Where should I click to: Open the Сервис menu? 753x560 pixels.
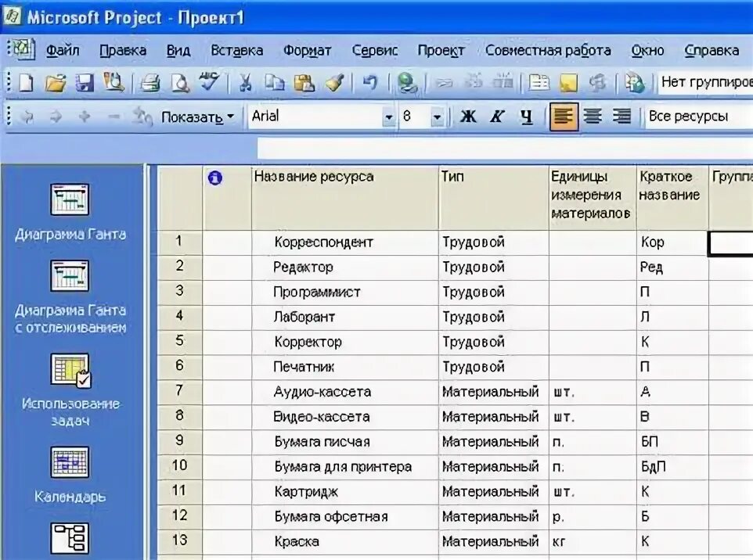tap(375, 50)
